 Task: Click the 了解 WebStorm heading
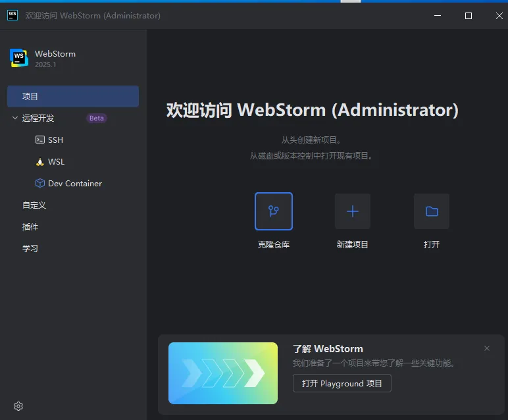(328, 349)
